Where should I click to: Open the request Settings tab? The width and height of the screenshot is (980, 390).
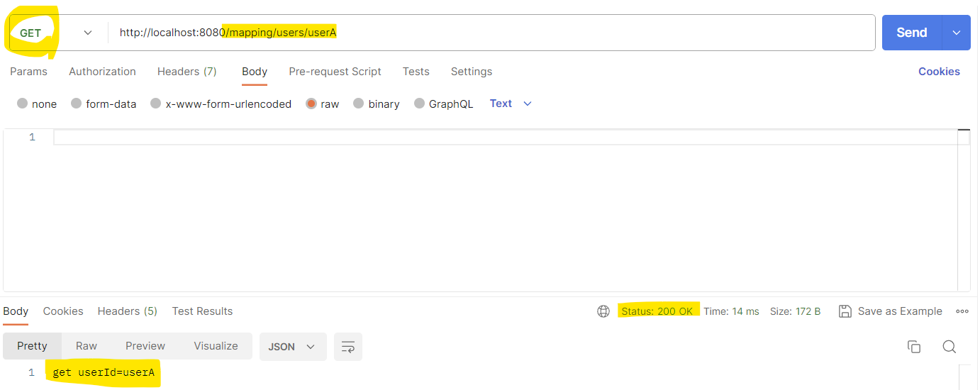pyautogui.click(x=472, y=72)
